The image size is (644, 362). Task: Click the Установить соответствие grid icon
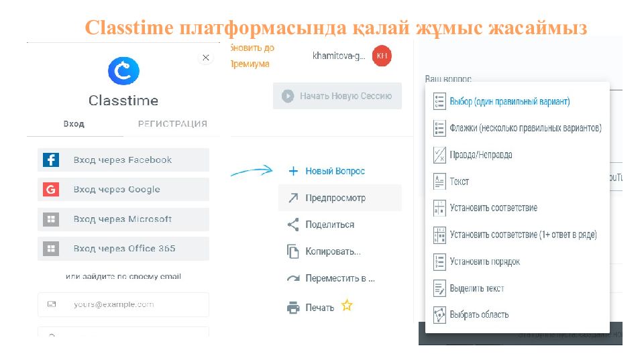[x=439, y=208]
